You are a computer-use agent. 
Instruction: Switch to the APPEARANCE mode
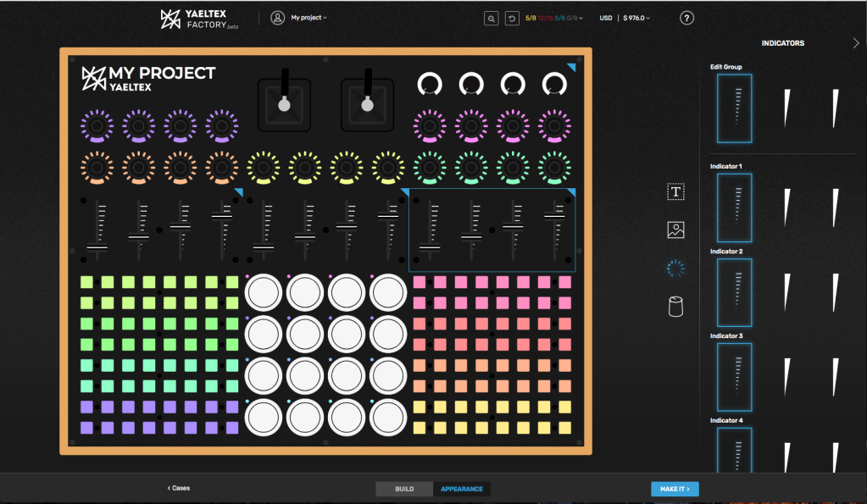point(462,489)
